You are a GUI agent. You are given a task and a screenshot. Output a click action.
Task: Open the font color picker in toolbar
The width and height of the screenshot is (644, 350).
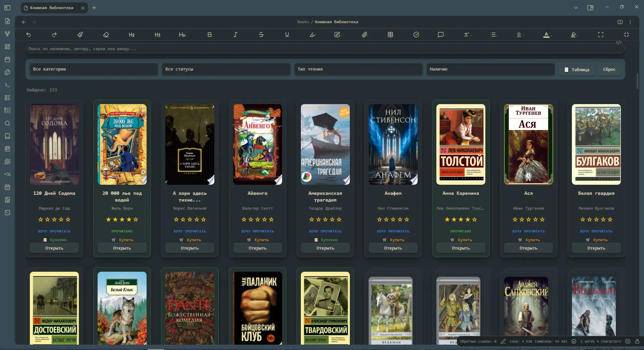click(x=546, y=35)
